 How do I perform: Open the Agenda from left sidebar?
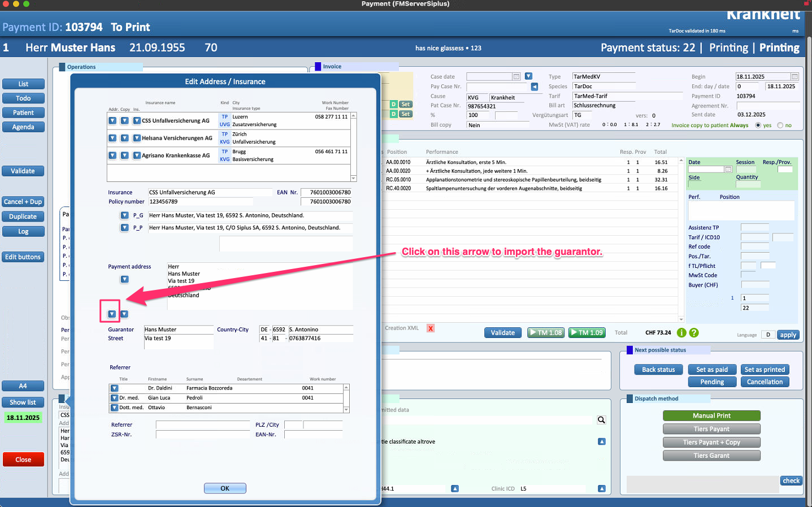point(23,127)
